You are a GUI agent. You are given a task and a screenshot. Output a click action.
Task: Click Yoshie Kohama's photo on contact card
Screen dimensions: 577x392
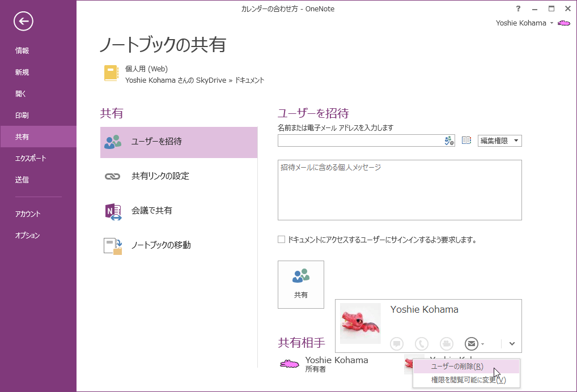[x=360, y=323]
